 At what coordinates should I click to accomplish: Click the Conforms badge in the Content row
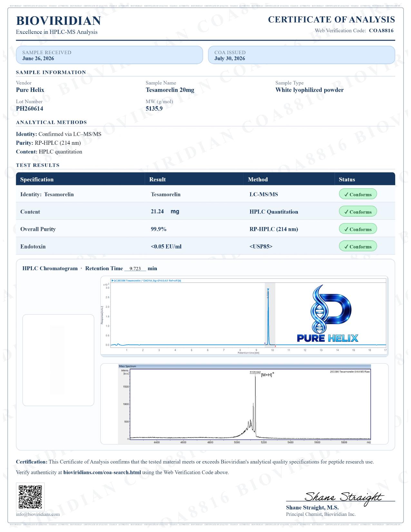click(358, 212)
